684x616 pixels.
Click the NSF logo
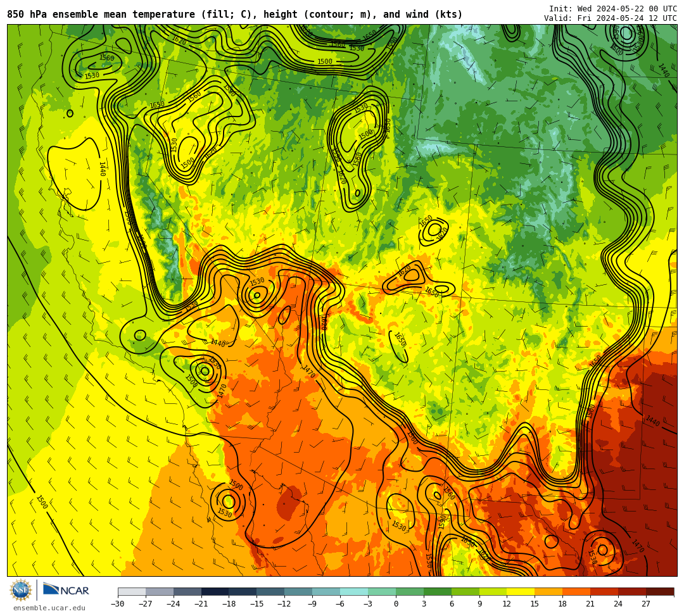pos(21,591)
